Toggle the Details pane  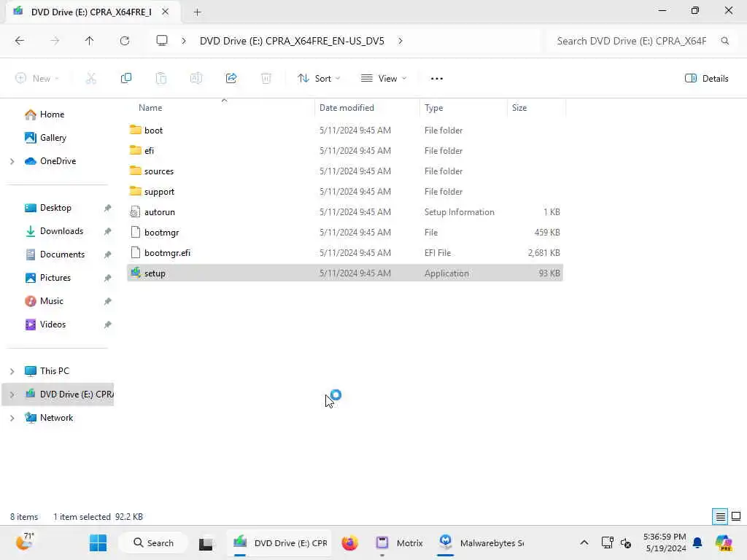[706, 79]
